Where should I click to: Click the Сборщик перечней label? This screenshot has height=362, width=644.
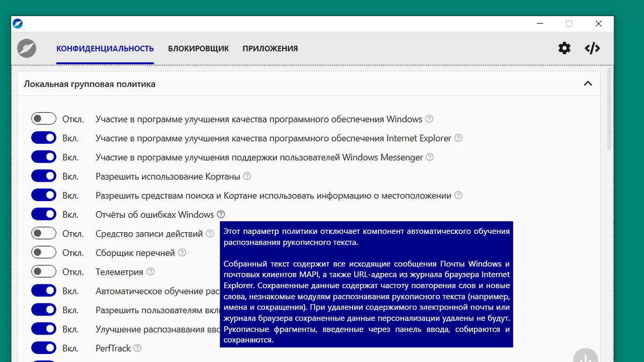coord(135,253)
